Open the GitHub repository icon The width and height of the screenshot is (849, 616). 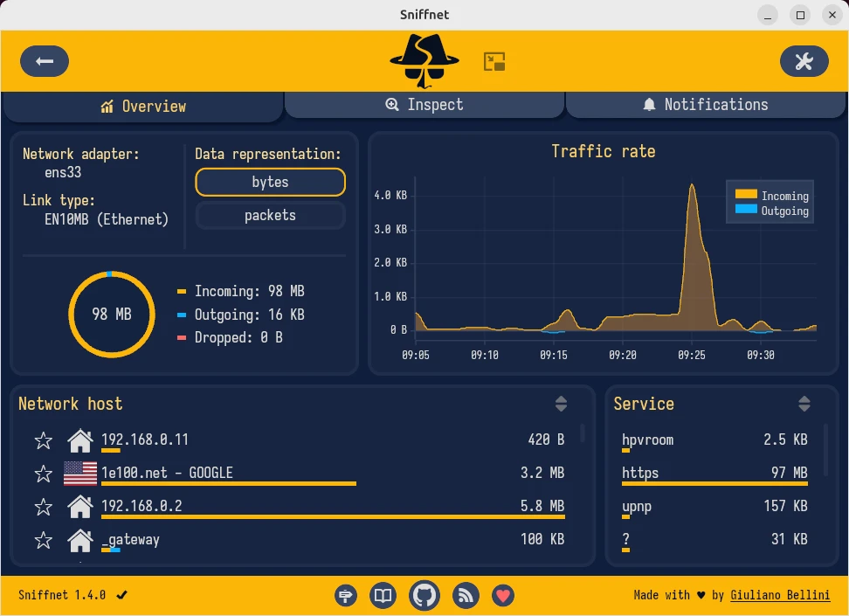[424, 595]
